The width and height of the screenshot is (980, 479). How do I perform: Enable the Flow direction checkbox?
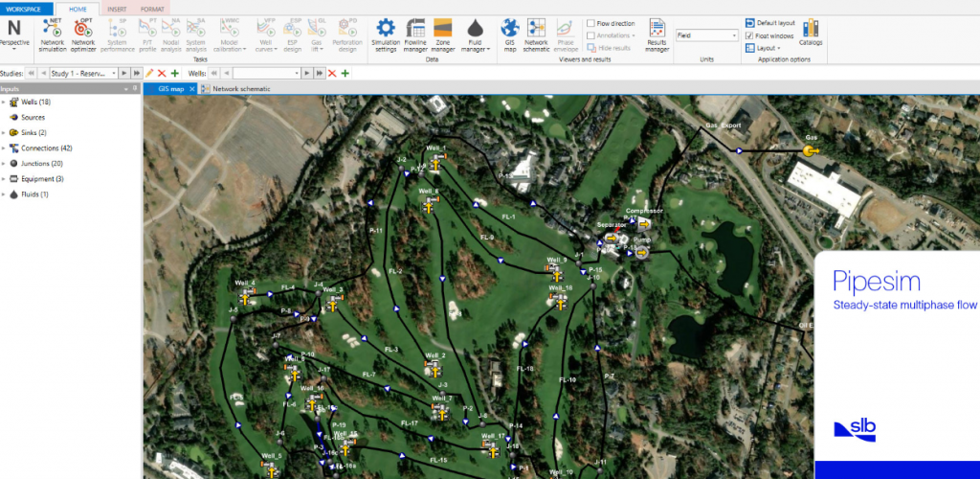[x=590, y=22]
